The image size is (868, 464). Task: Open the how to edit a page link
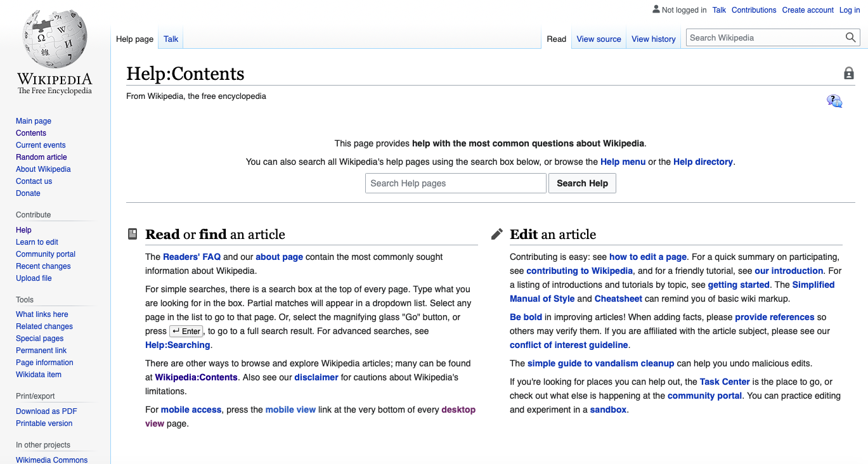648,257
